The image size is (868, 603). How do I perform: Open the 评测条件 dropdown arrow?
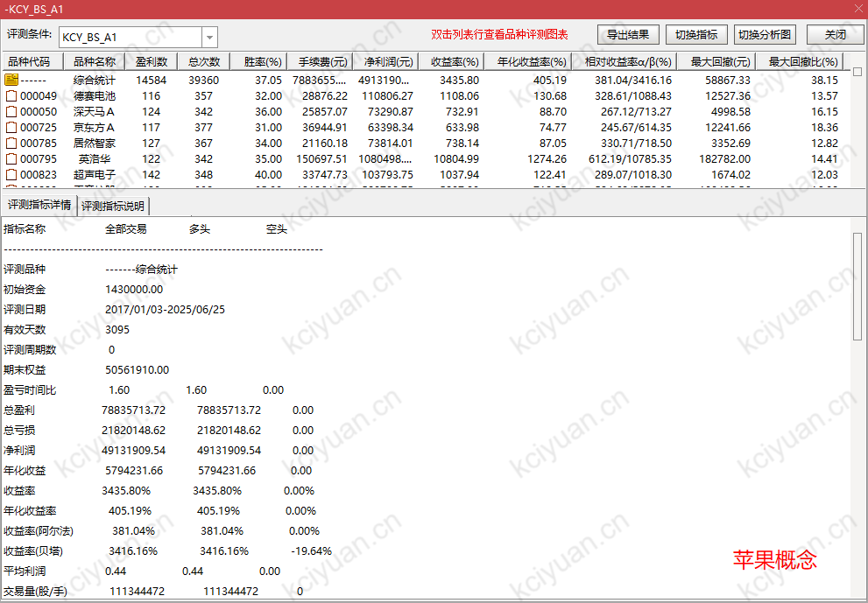(x=209, y=38)
